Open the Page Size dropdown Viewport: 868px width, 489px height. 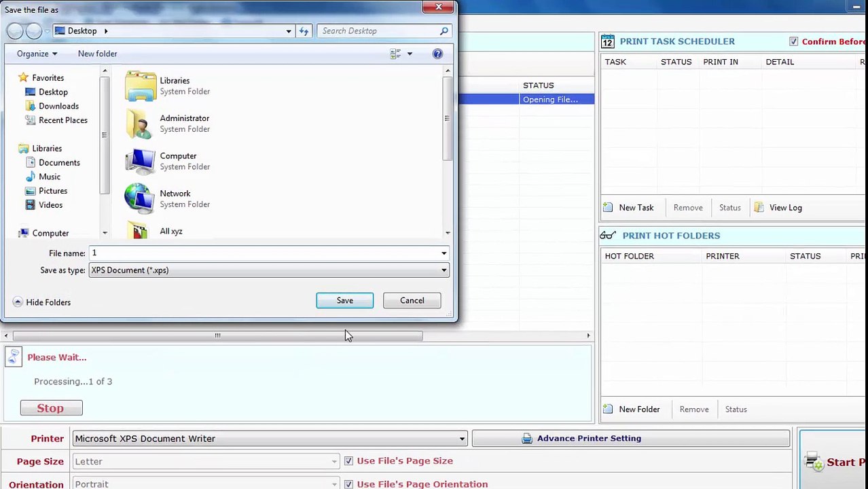[x=206, y=461]
